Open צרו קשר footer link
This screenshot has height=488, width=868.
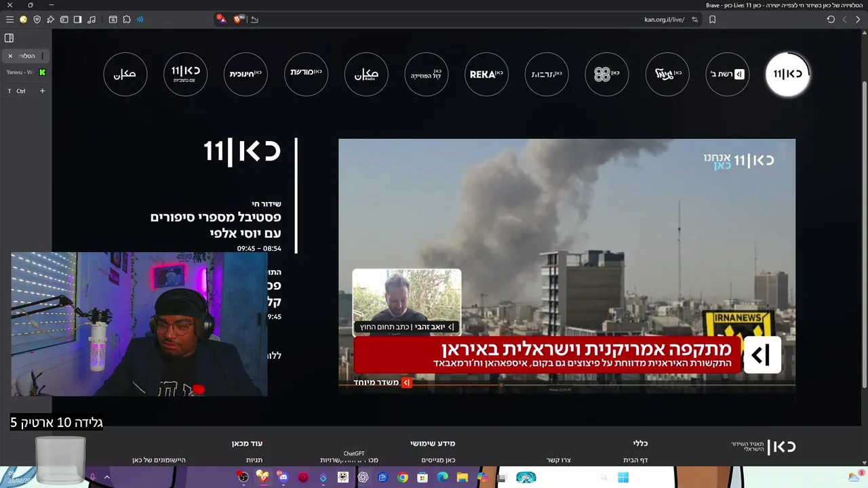coord(559,460)
